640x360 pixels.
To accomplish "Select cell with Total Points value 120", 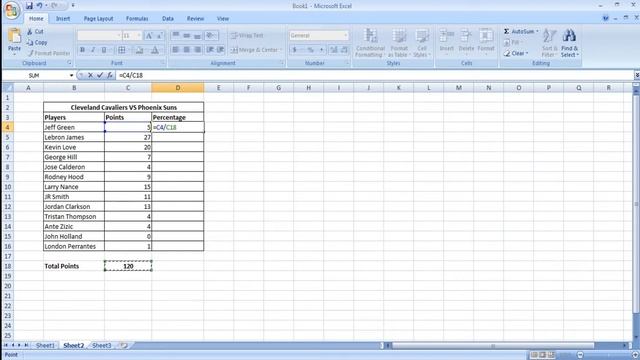I will (x=128, y=266).
